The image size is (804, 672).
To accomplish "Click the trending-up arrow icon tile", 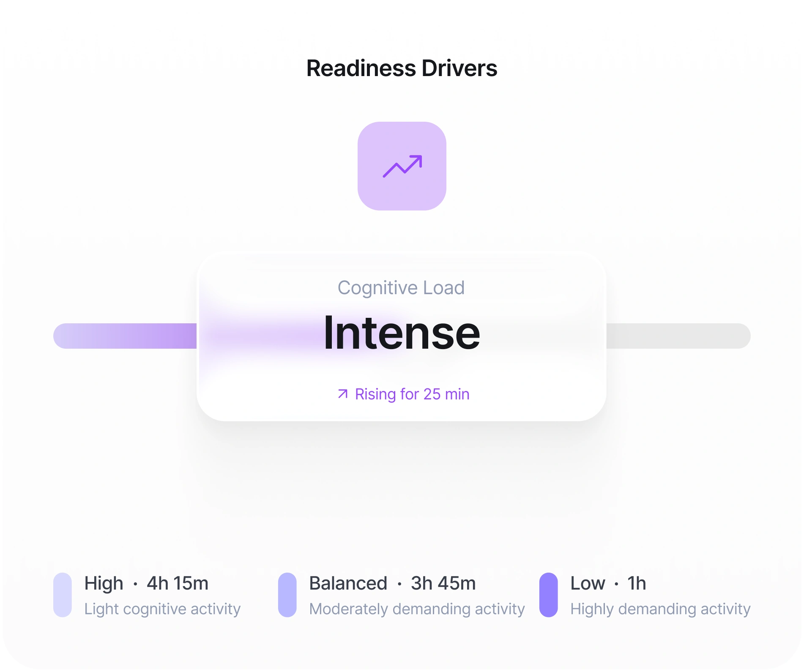I will [402, 166].
